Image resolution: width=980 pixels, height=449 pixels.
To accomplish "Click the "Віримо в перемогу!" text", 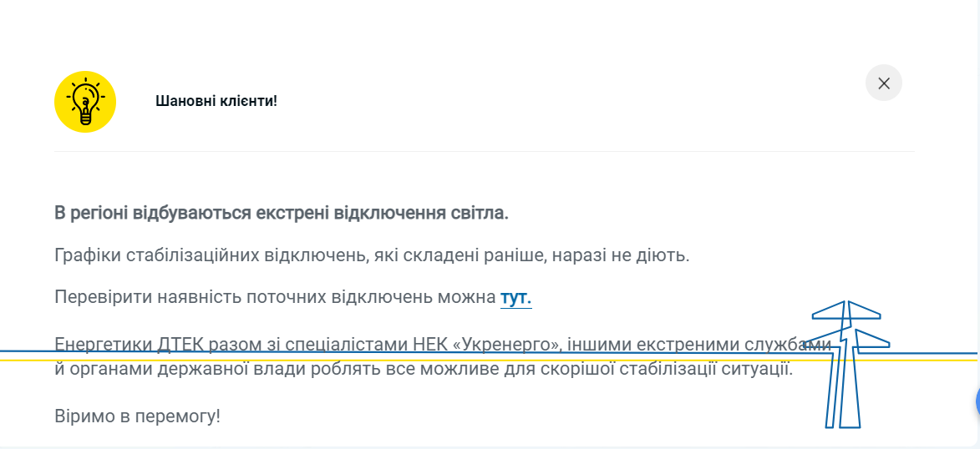I will pos(137,415).
